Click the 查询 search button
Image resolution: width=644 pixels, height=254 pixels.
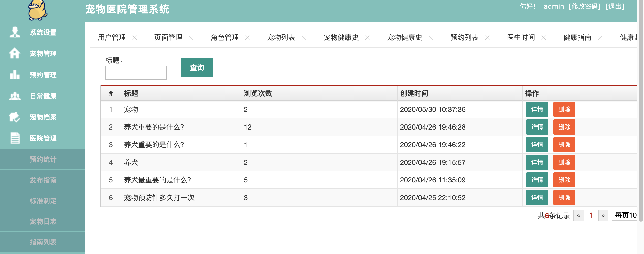[x=197, y=68]
